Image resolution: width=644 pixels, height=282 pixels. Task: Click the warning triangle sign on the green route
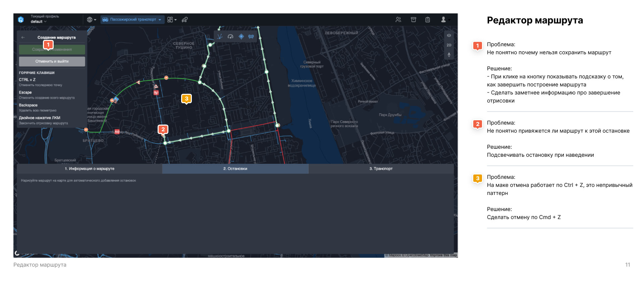pos(139,82)
